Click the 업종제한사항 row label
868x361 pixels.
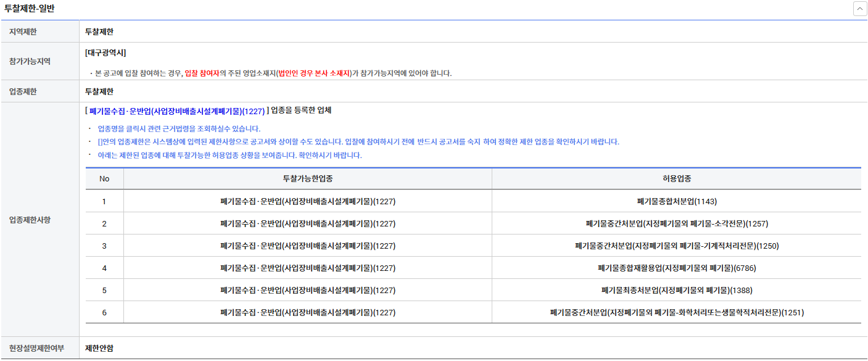pos(30,220)
